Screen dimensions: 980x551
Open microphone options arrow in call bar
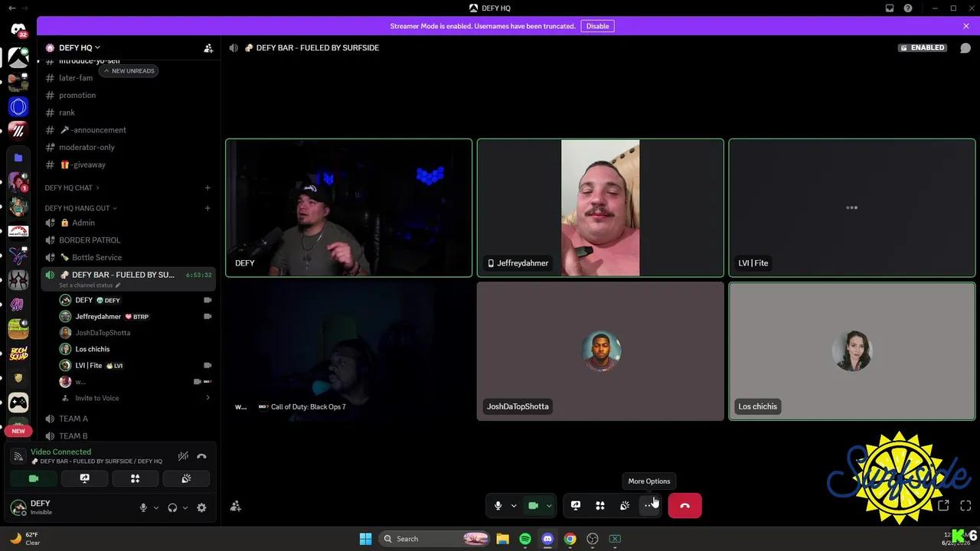tap(514, 506)
